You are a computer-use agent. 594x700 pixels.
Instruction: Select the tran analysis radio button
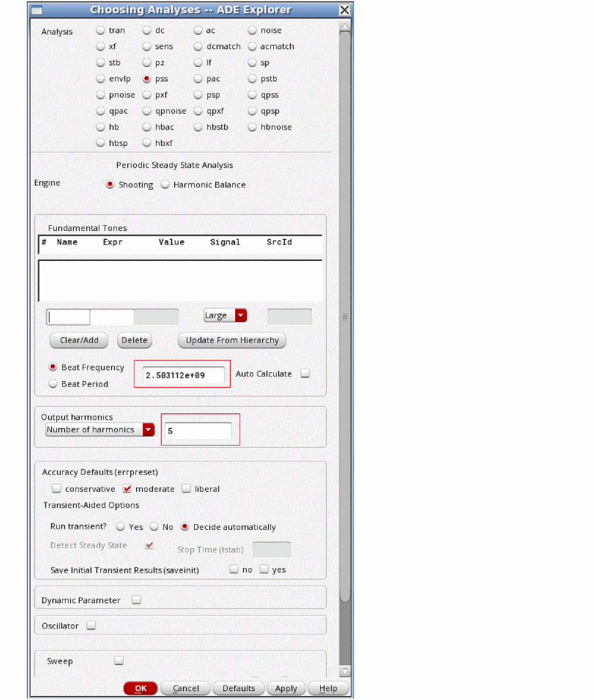tap(101, 30)
